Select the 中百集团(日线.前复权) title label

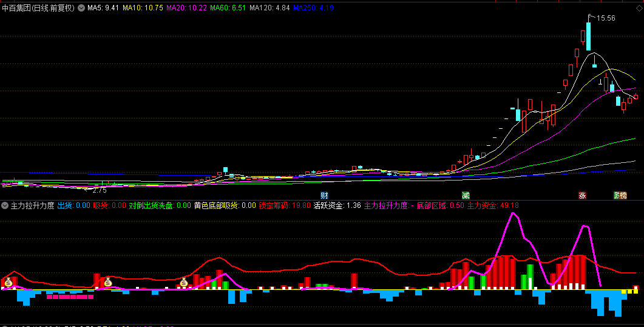[x=38, y=8]
